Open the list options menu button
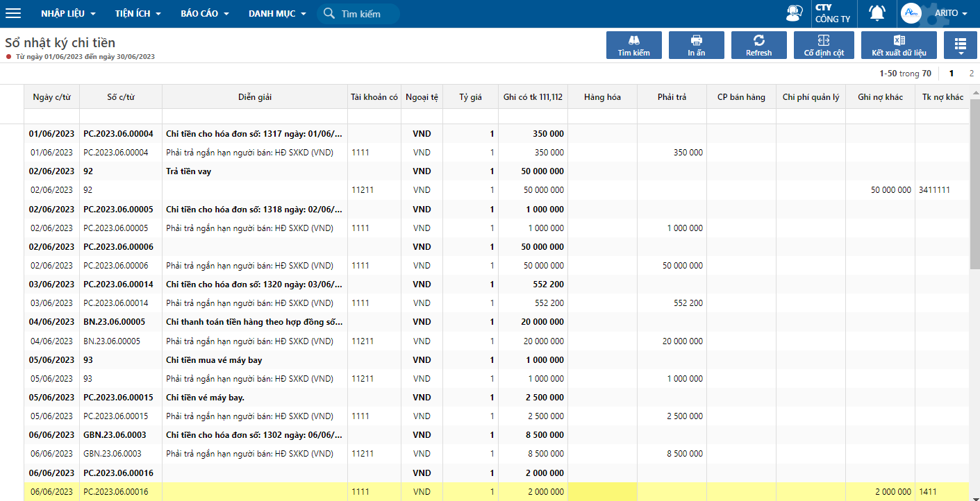The image size is (980, 501). 960,46
